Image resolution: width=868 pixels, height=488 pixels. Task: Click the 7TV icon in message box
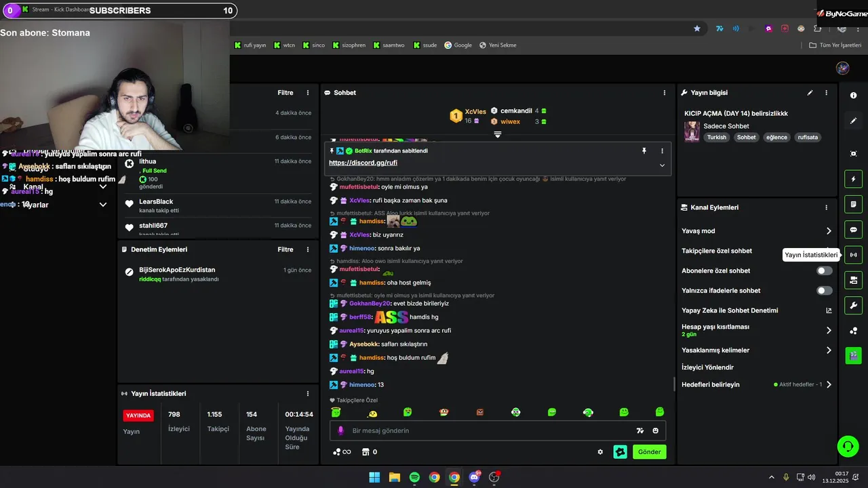pos(639,430)
